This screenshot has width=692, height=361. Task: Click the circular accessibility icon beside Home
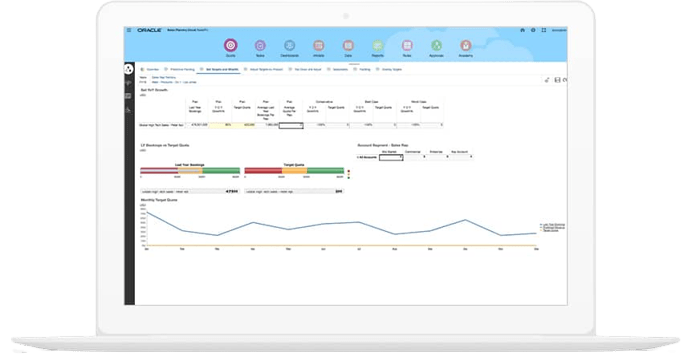533,30
